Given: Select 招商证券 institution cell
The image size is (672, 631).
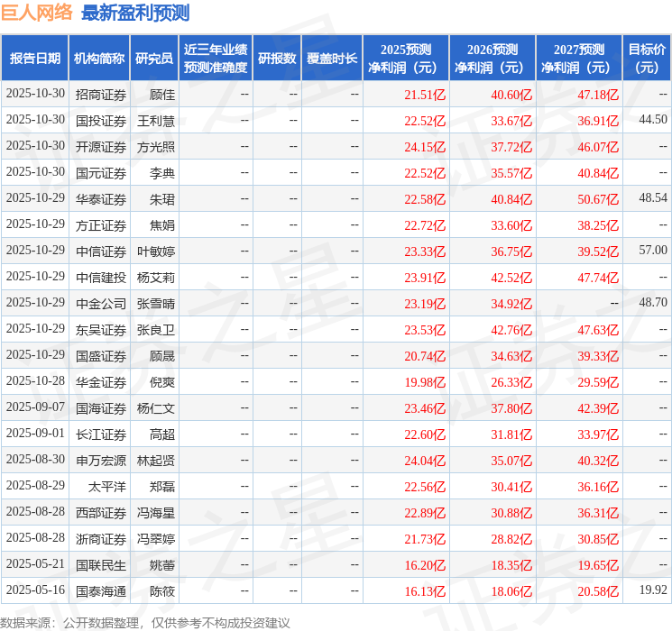Looking at the screenshot, I should click(x=101, y=95).
